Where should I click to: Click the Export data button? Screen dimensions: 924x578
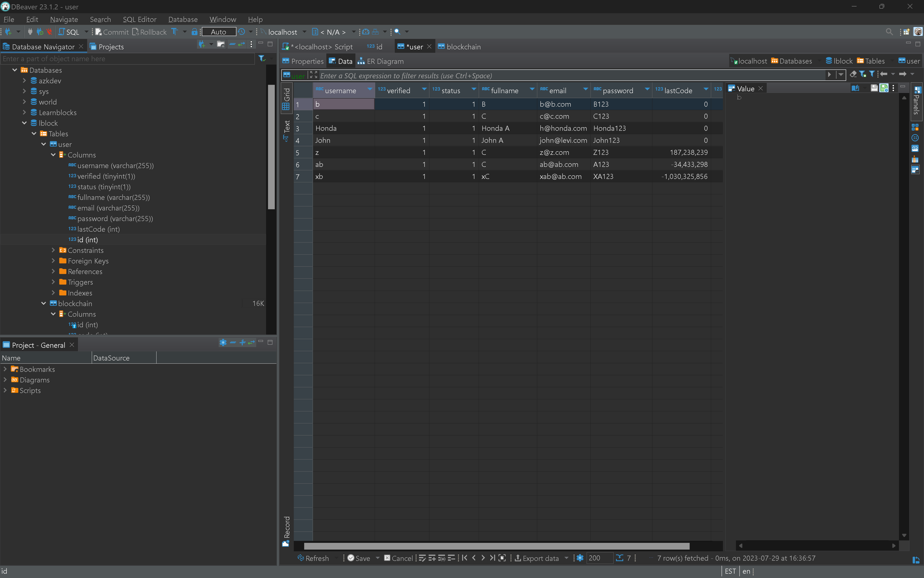click(537, 558)
